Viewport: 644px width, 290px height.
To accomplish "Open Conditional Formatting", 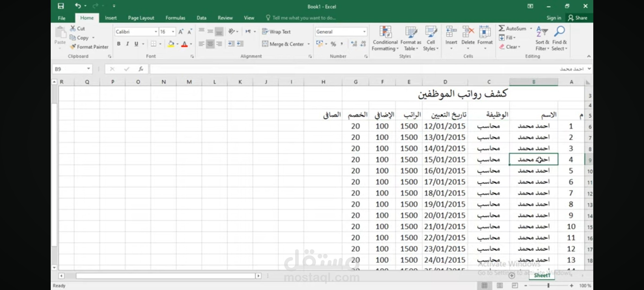I will click(x=385, y=38).
